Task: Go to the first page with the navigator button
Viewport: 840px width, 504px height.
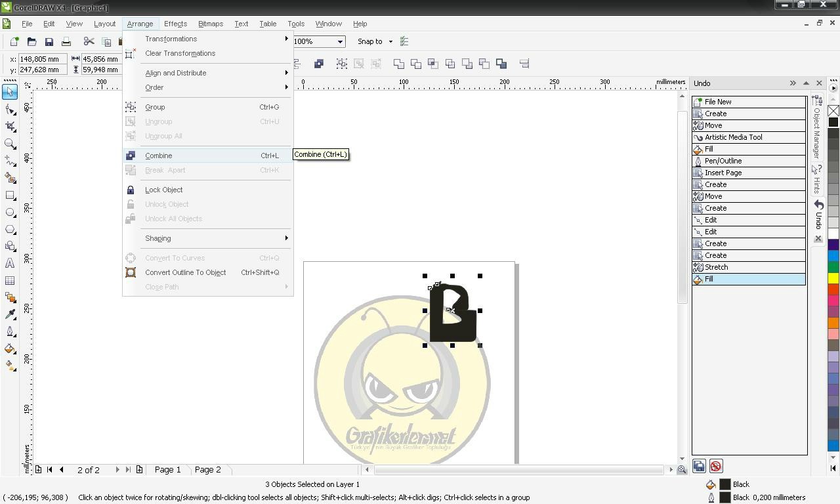Action: coord(50,469)
